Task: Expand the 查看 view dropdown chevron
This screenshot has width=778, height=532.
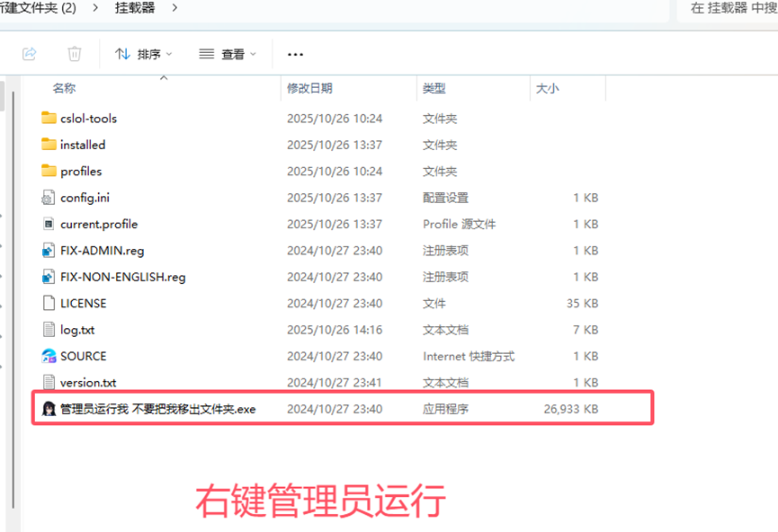Action: (255, 53)
